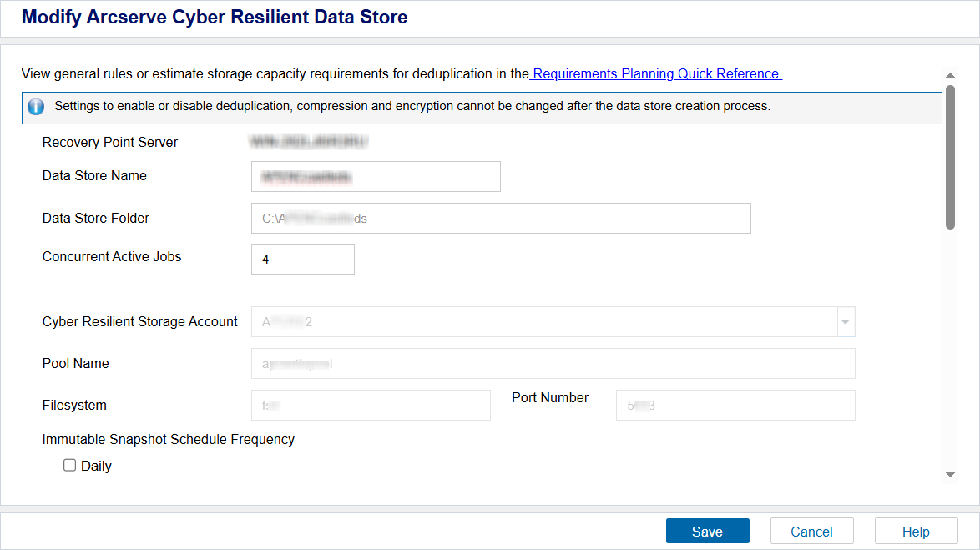Click the Recovery Point Server value
This screenshot has height=550, width=980.
click(x=310, y=143)
